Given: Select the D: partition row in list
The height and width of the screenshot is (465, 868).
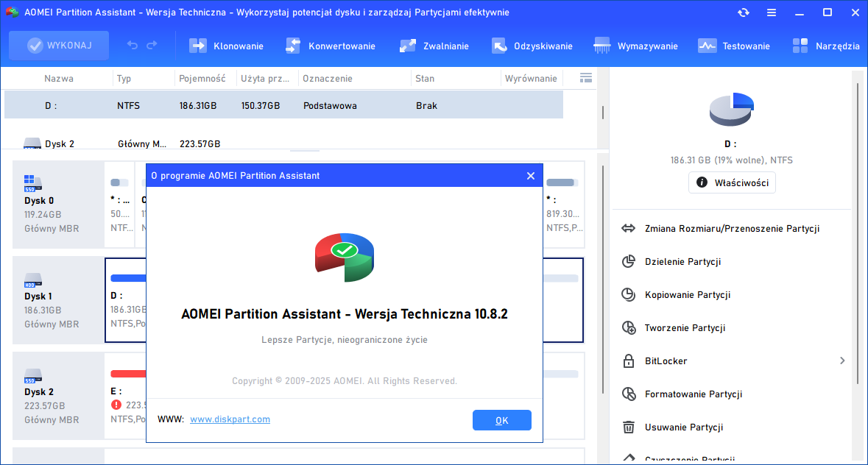Looking at the screenshot, I should click(283, 105).
